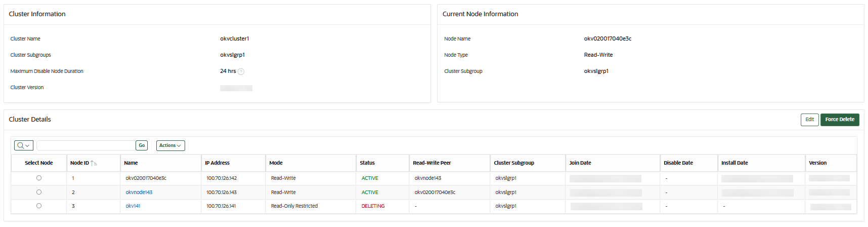Open the okvnode143 node link
The image size is (868, 227).
[139, 193]
